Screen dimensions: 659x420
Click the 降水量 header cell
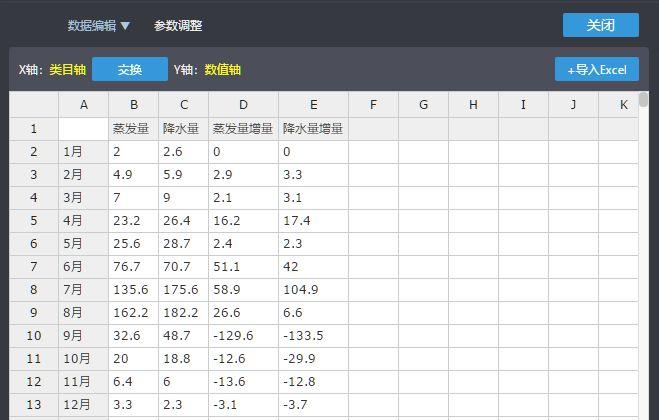coord(184,129)
